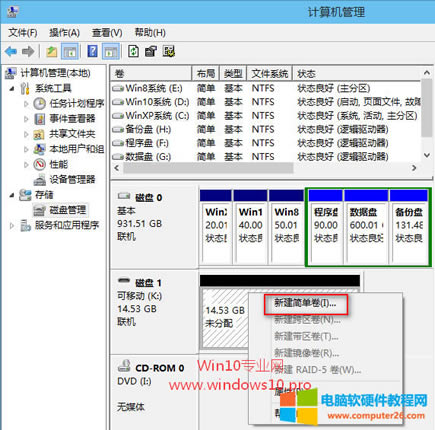Click the 文件系统 column header
This screenshot has width=435, height=430.
pyautogui.click(x=269, y=73)
